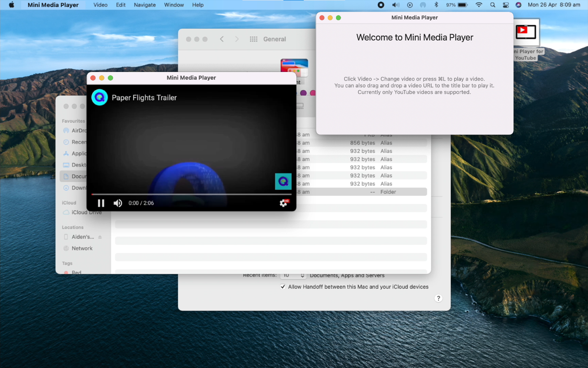Click the Now Playing icon in menu bar

coord(410,5)
